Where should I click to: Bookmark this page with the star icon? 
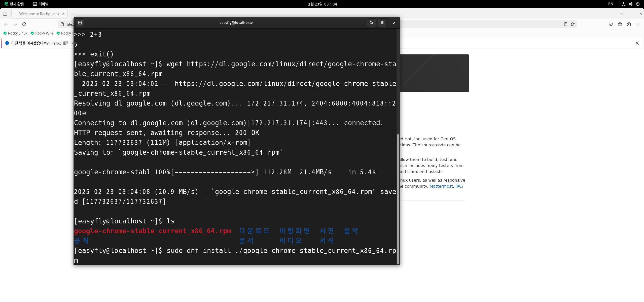573,24
